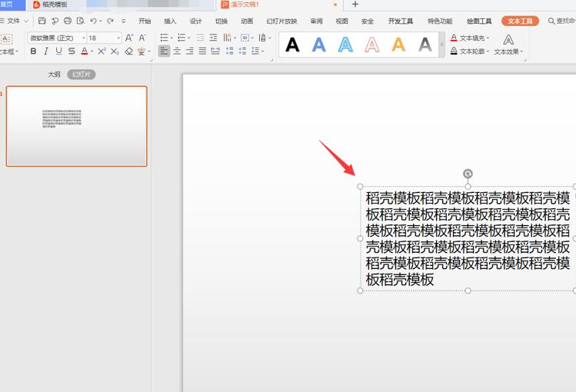Switch to the 动画 ribbon tab
Viewport: 576px width, 392px height.
click(247, 22)
